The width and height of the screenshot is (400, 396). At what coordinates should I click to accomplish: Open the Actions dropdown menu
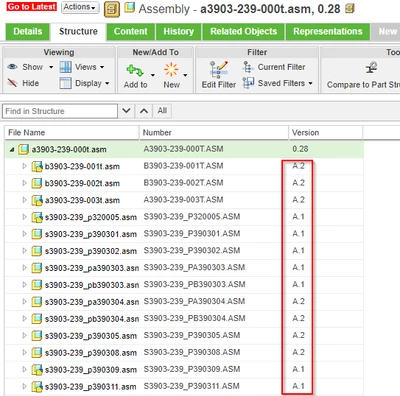80,7
